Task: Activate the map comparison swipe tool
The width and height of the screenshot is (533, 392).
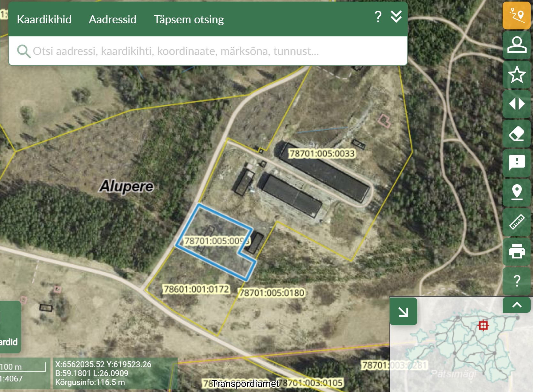Action: (x=516, y=104)
